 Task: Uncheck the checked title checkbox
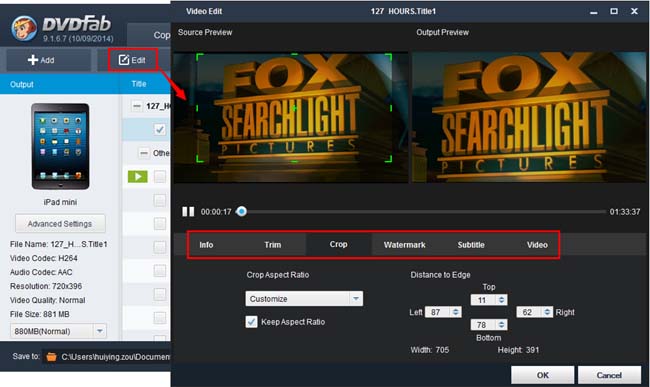click(160, 130)
